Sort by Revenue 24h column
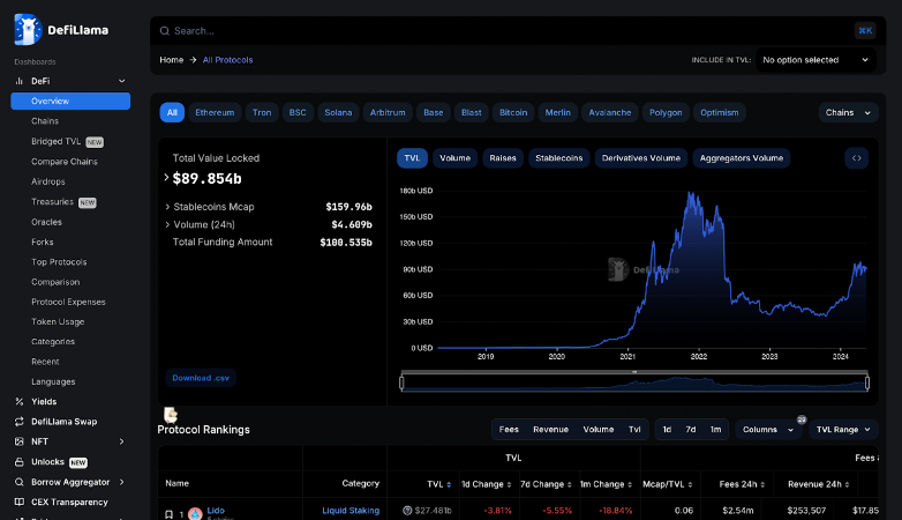This screenshot has width=902, height=520. [x=847, y=485]
